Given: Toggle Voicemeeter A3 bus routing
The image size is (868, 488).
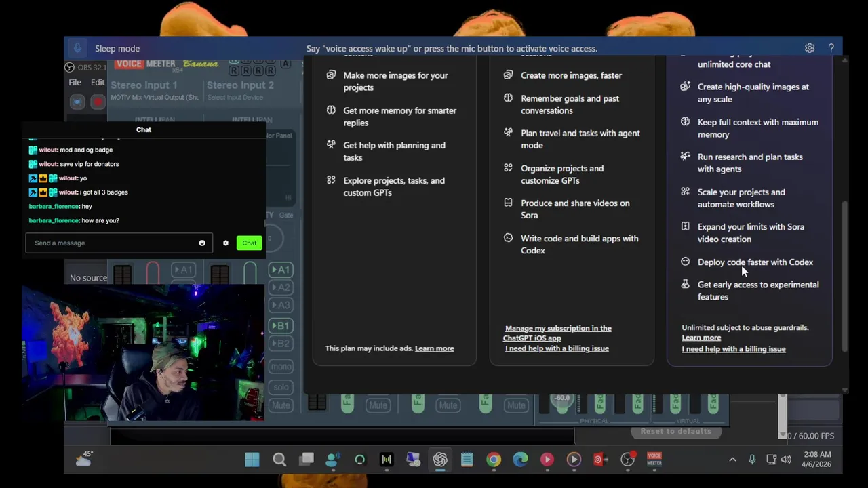Looking at the screenshot, I should 281,305.
